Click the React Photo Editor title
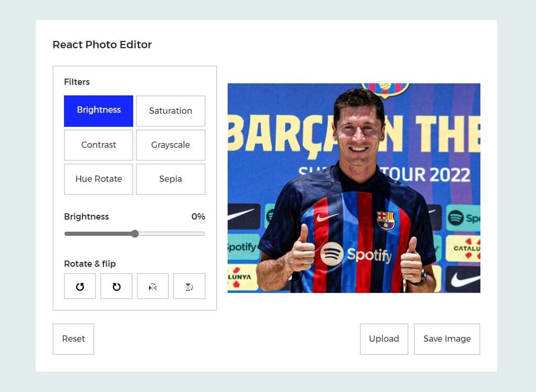Image resolution: width=536 pixels, height=392 pixels. [x=102, y=45]
